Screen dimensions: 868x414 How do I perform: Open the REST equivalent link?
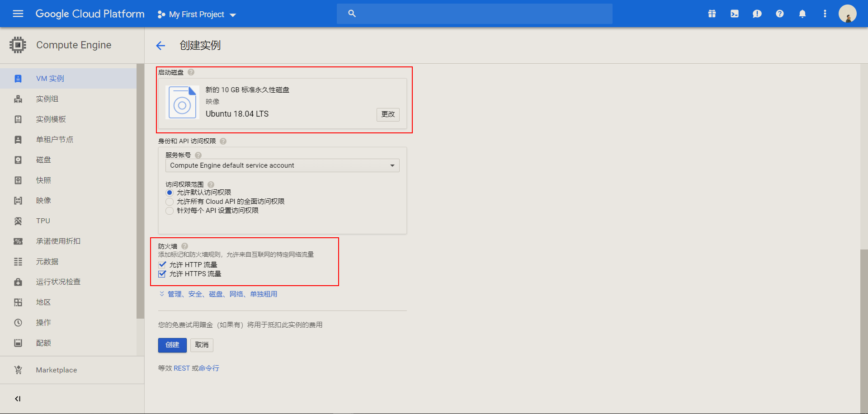[x=182, y=368]
